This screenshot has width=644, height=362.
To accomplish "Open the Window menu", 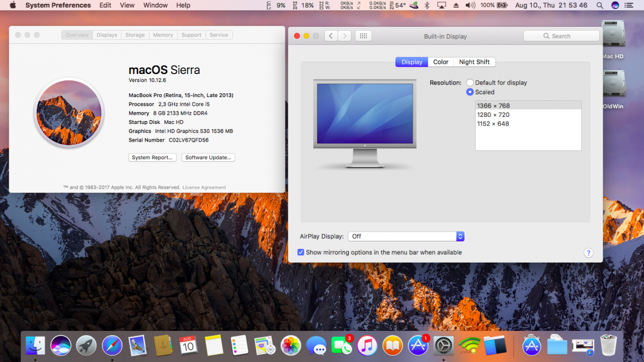I will click(155, 5).
